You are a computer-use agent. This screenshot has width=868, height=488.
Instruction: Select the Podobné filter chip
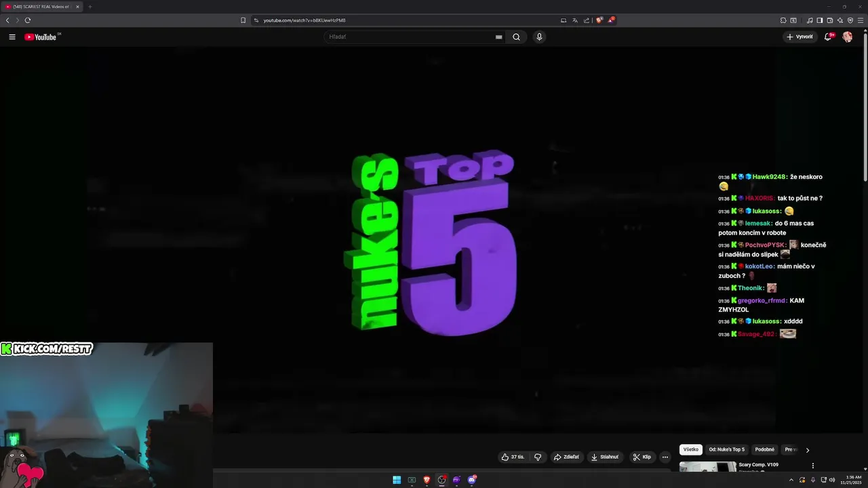tap(765, 449)
